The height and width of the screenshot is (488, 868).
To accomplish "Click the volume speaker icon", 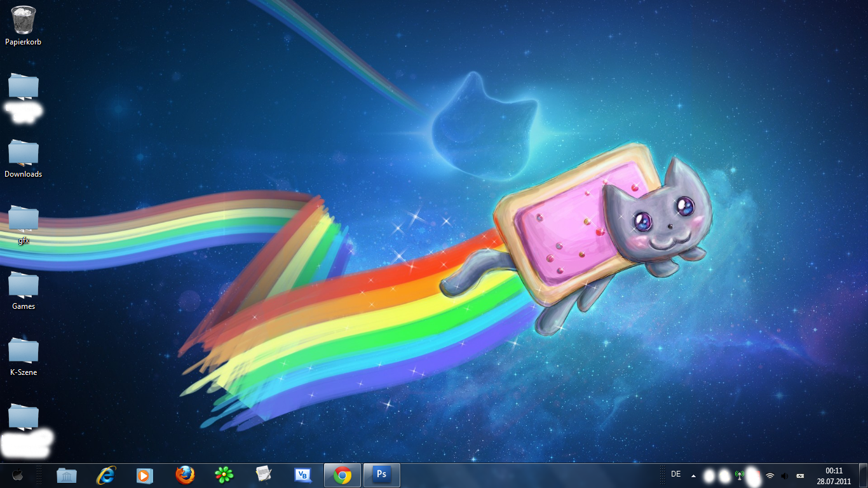I will click(x=785, y=475).
